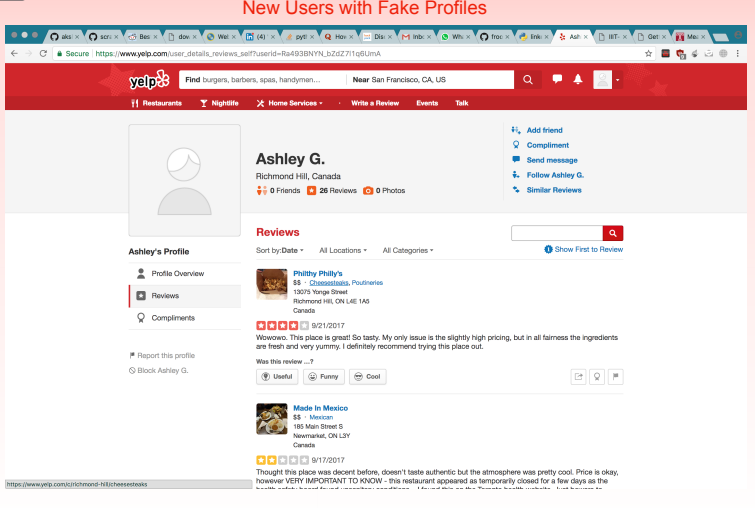Click the 0 Friends icon
This screenshot has width=755, height=508.
click(261, 191)
